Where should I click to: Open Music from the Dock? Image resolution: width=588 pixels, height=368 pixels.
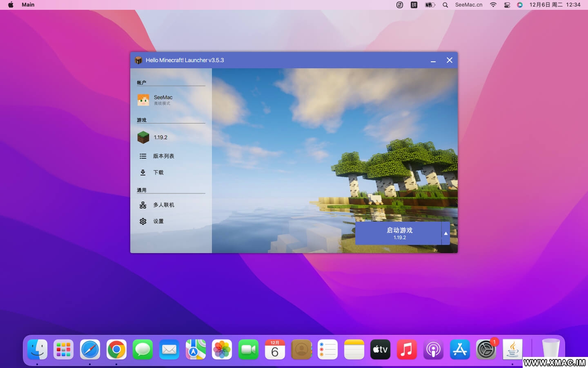pos(407,350)
